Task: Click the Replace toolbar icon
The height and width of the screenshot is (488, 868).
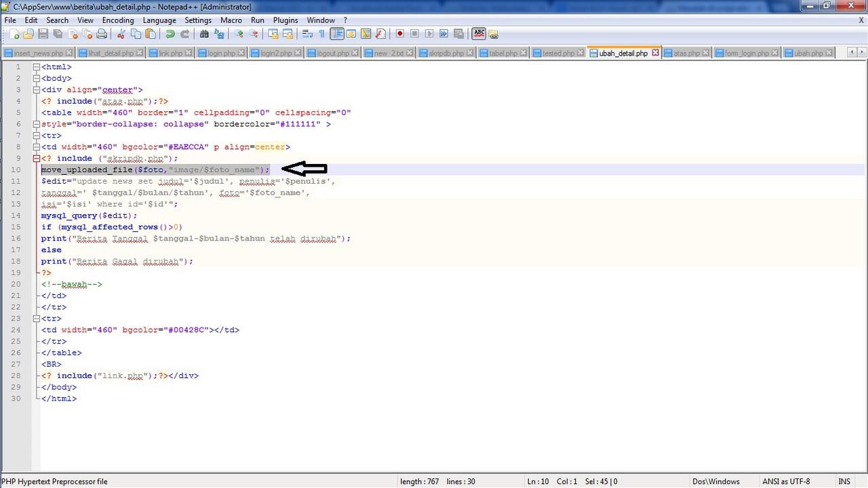Action: [x=219, y=34]
